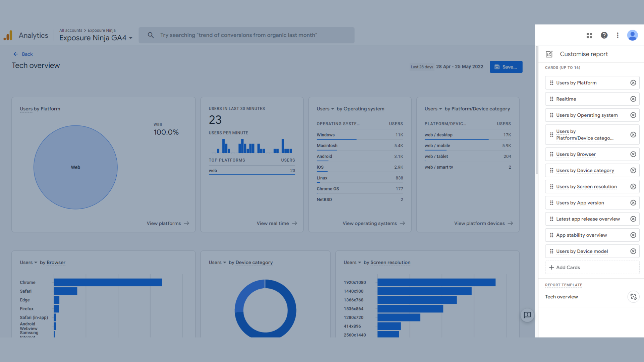The width and height of the screenshot is (644, 362).
Task: Click Add Cards button
Action: tap(568, 267)
